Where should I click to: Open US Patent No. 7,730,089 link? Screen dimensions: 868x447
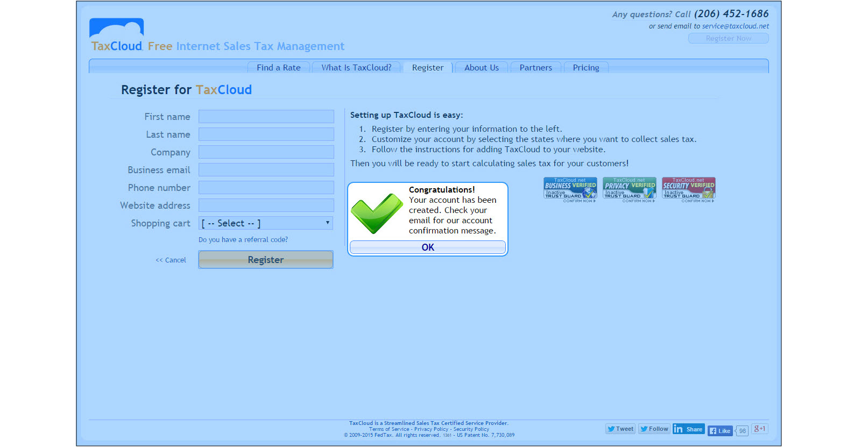485,435
